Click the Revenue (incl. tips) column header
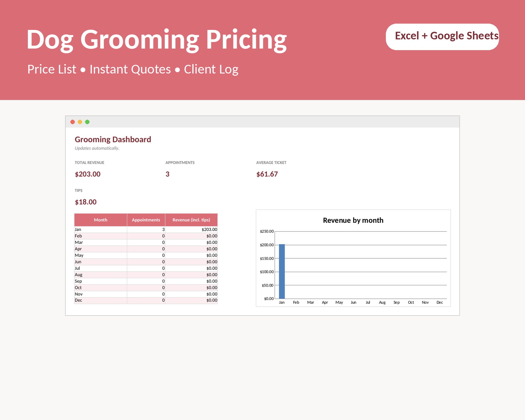The width and height of the screenshot is (525, 420). click(x=191, y=220)
